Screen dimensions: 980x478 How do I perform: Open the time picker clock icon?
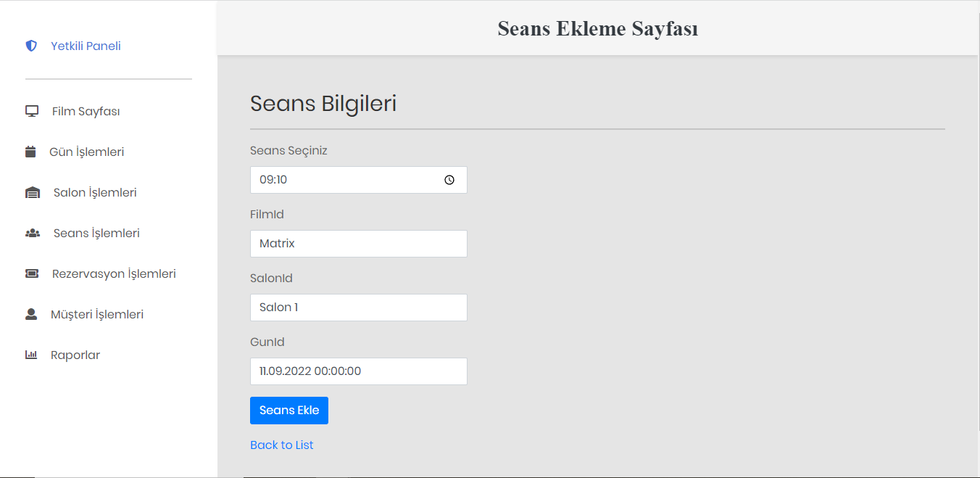coord(449,179)
